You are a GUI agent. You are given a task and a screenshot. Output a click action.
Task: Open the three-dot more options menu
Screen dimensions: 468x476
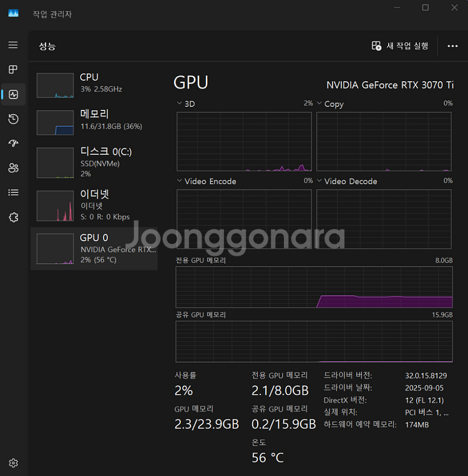[x=452, y=46]
